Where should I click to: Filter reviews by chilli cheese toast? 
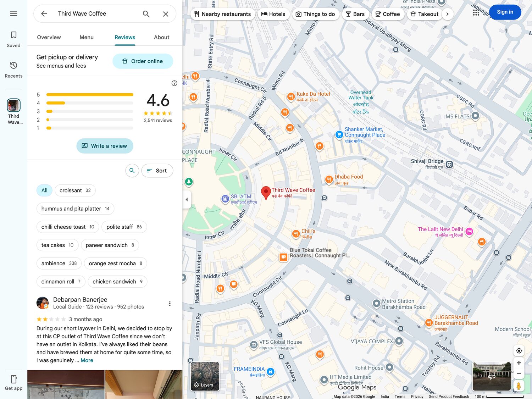pyautogui.click(x=68, y=227)
